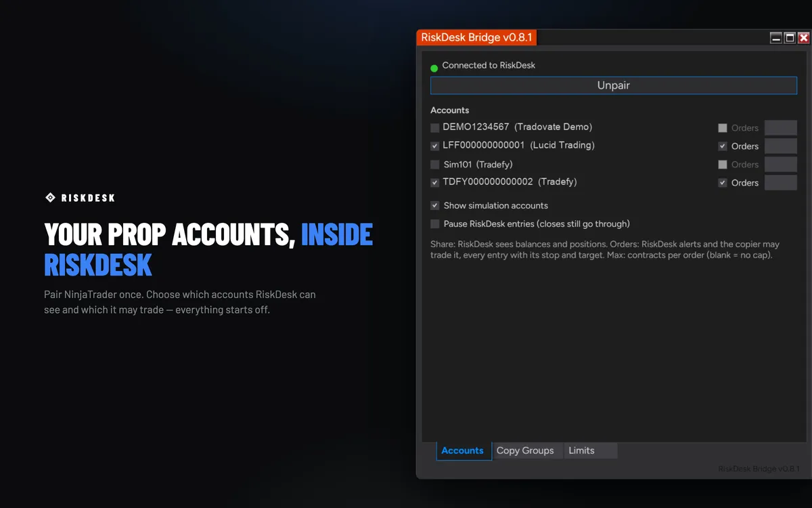Click the RiskDesk diamond logo icon
The width and height of the screenshot is (812, 508).
point(50,198)
